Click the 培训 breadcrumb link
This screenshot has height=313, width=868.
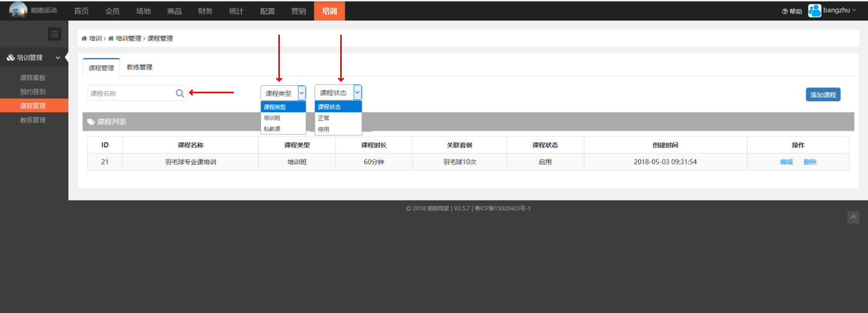click(95, 39)
